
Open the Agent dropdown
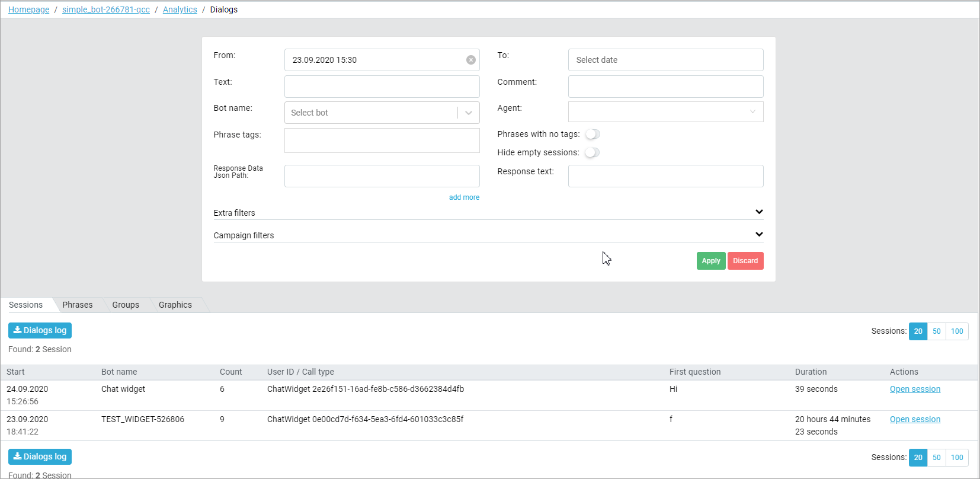tap(665, 111)
